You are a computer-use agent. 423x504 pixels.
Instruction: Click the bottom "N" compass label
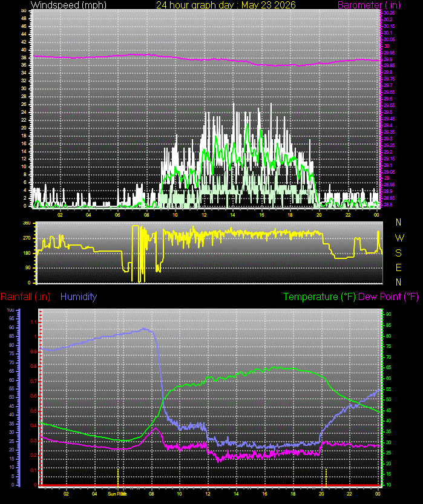pos(399,282)
